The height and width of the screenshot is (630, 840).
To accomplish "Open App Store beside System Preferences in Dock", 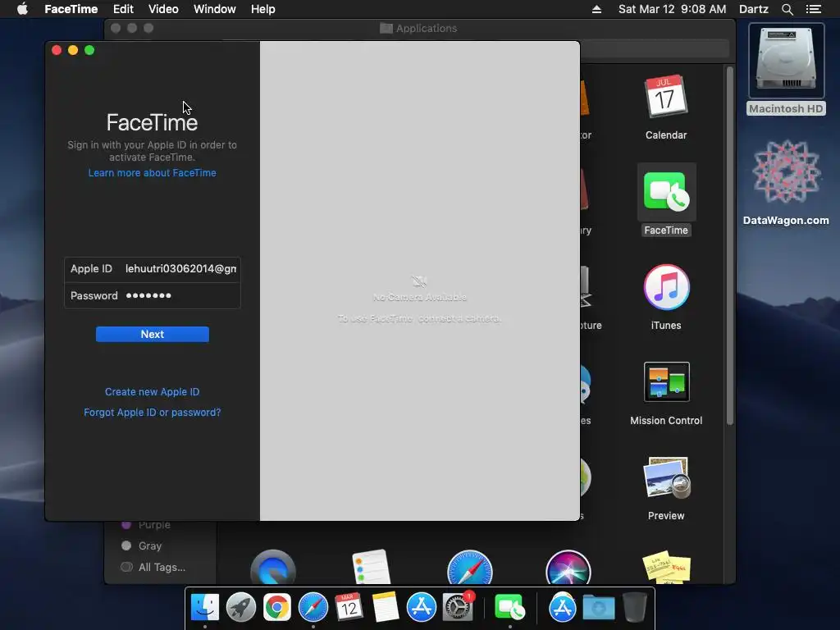I will [x=421, y=607].
